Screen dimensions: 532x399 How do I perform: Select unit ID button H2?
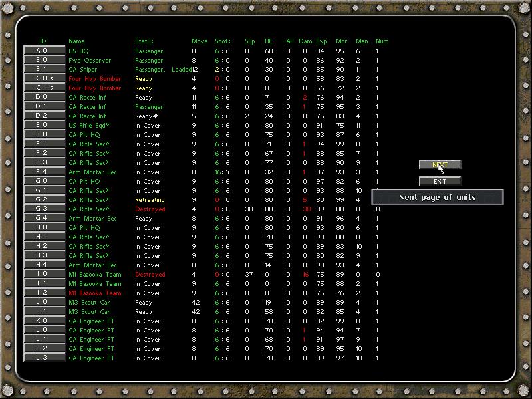[x=45, y=246]
